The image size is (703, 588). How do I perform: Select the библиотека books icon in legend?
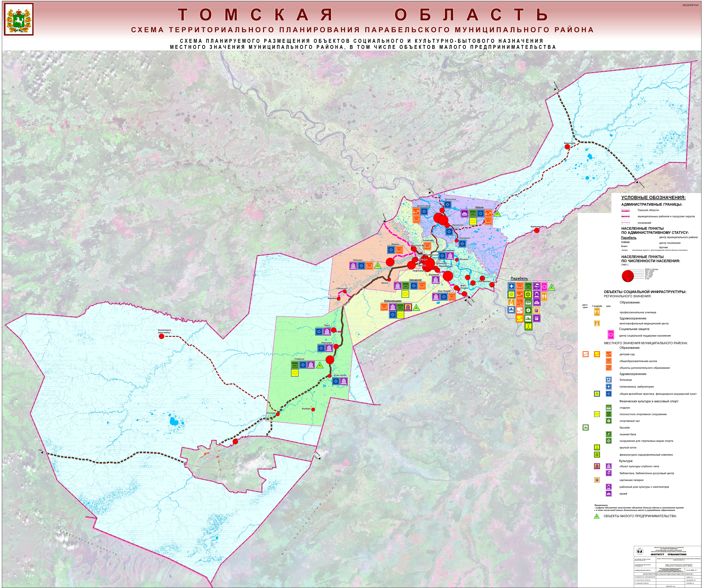click(609, 473)
